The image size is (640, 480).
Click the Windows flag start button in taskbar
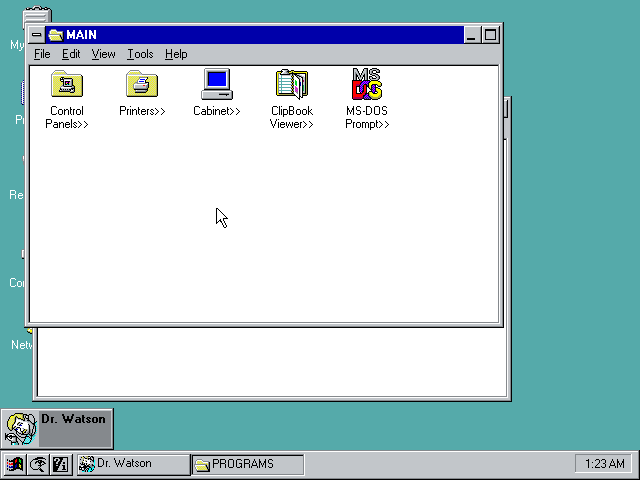(15, 464)
